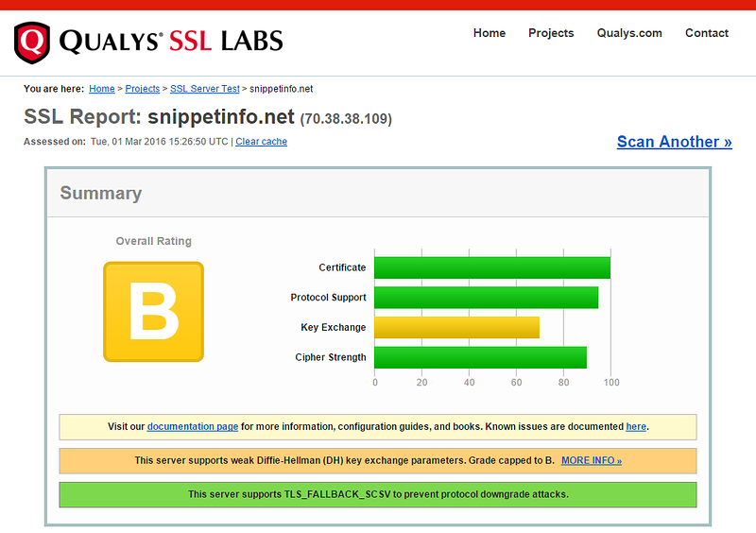Click the yellow Key Exchange score bar

[457, 328]
